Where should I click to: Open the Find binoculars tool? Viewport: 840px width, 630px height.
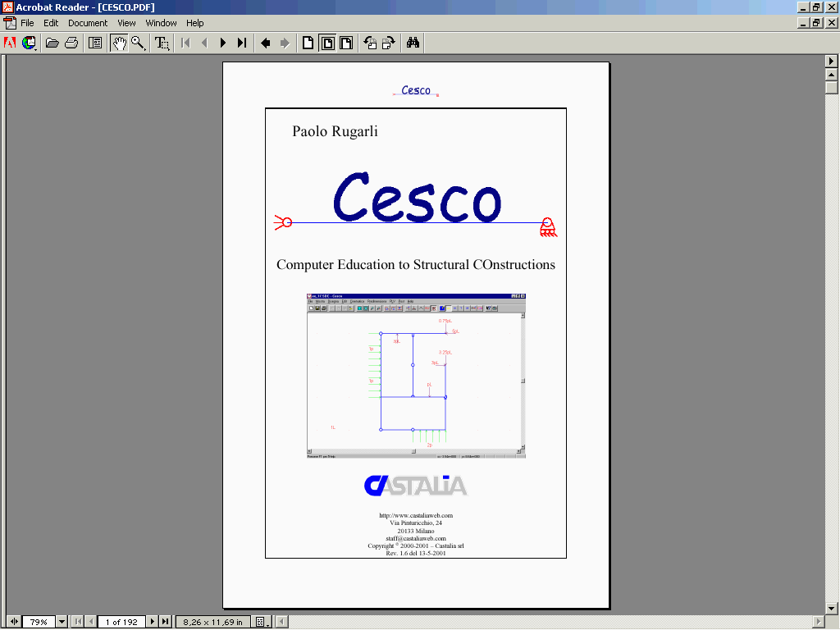click(x=413, y=43)
